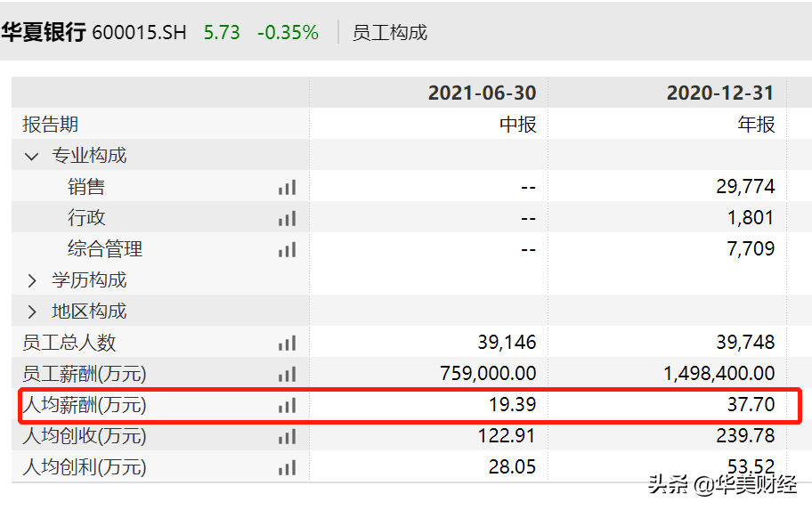Select the 综合管理 row label
Image resolution: width=812 pixels, height=510 pixels.
105,249
